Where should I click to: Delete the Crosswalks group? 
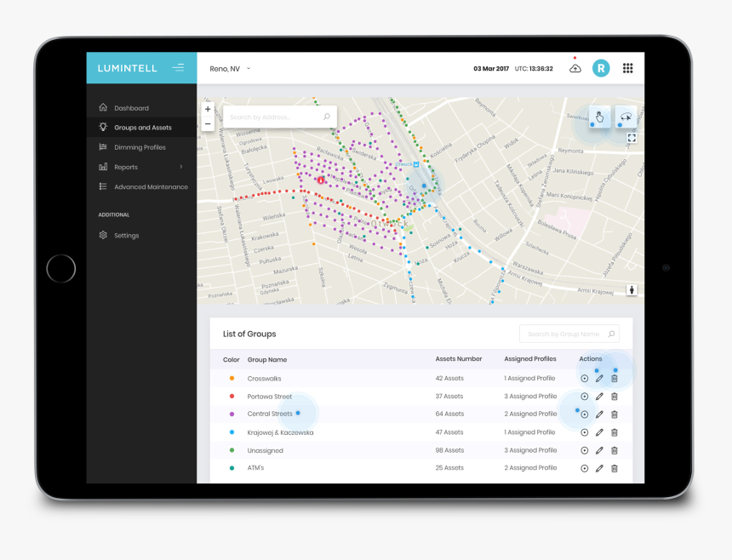pyautogui.click(x=615, y=379)
